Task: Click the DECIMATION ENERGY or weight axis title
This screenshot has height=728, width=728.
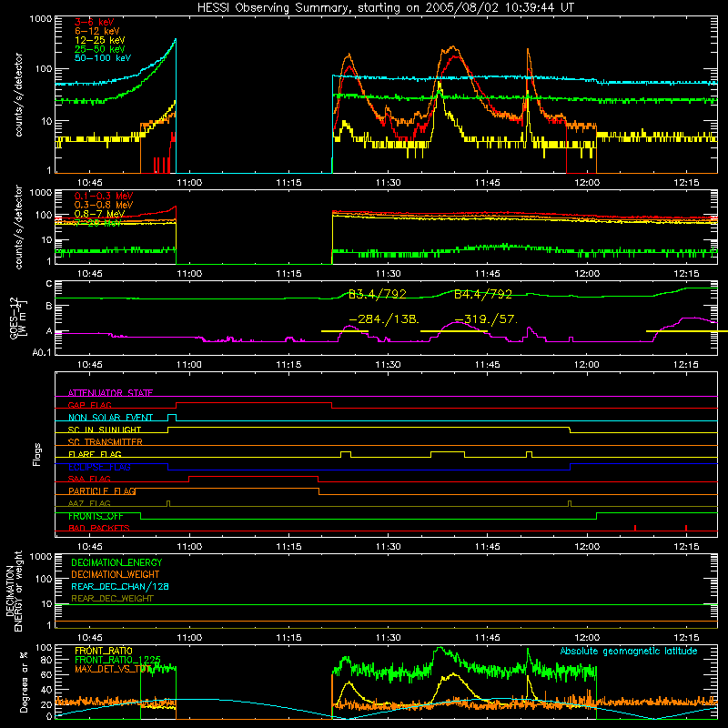Action: pos(14,591)
